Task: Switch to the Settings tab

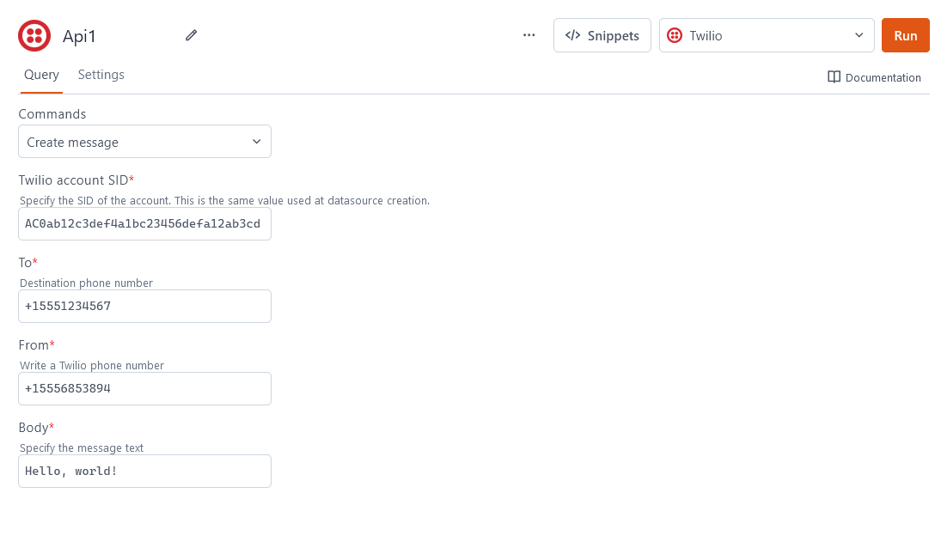Action: 101,75
